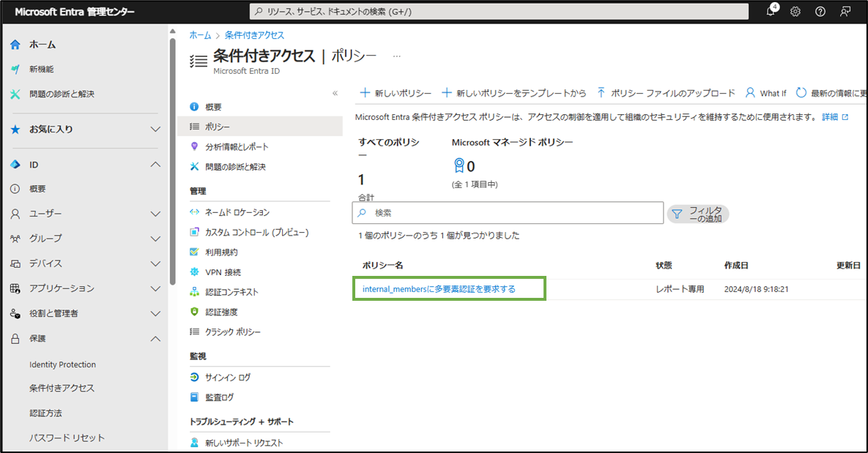Click the ユーザー person icon
868x453 pixels.
click(15, 214)
